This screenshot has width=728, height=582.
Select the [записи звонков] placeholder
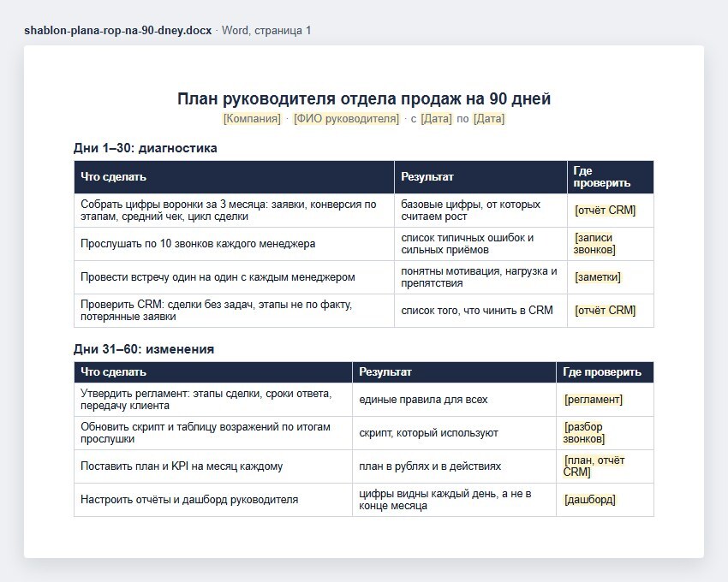coord(594,244)
